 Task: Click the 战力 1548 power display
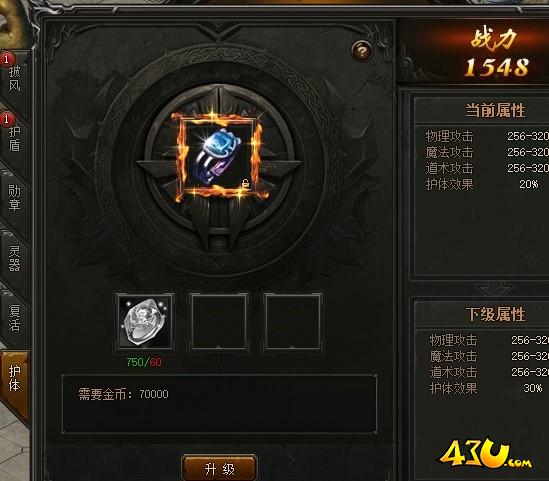coord(495,53)
